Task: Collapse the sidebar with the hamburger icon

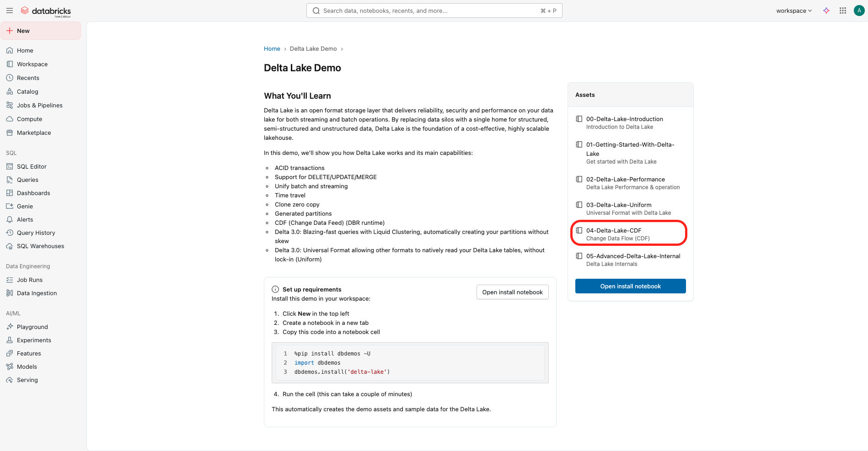Action: pyautogui.click(x=10, y=11)
